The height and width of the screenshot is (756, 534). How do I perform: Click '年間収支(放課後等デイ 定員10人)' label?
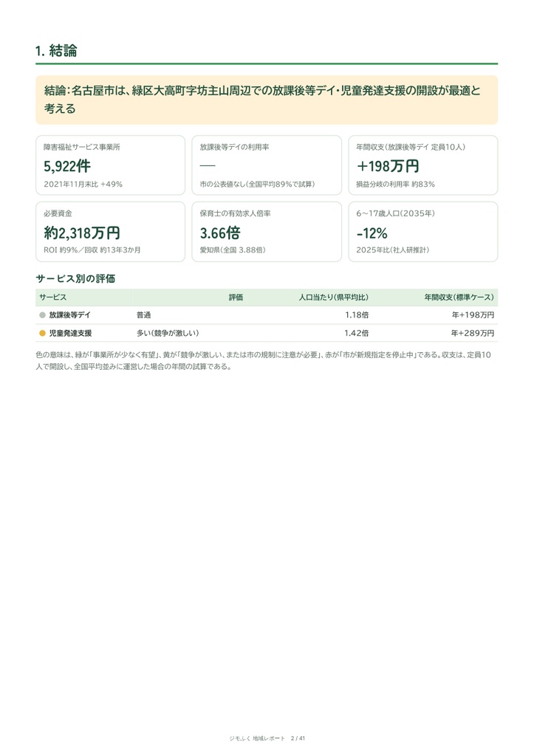(x=411, y=147)
